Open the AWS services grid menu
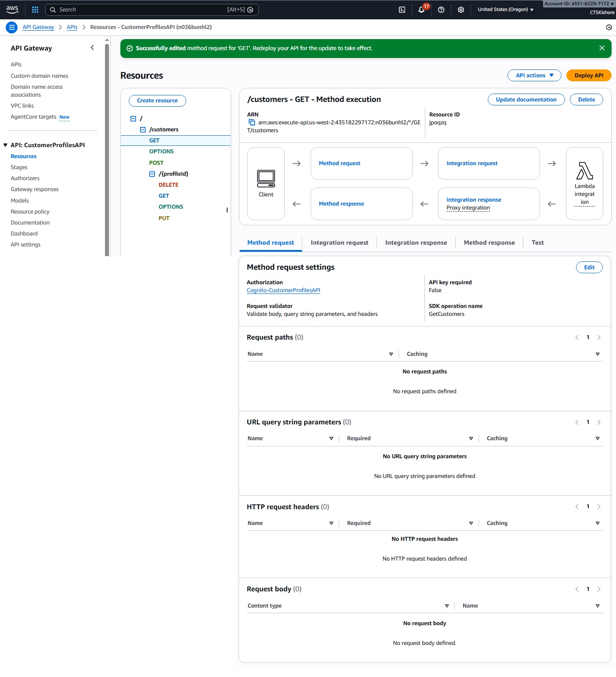This screenshot has width=616, height=677. [x=35, y=10]
